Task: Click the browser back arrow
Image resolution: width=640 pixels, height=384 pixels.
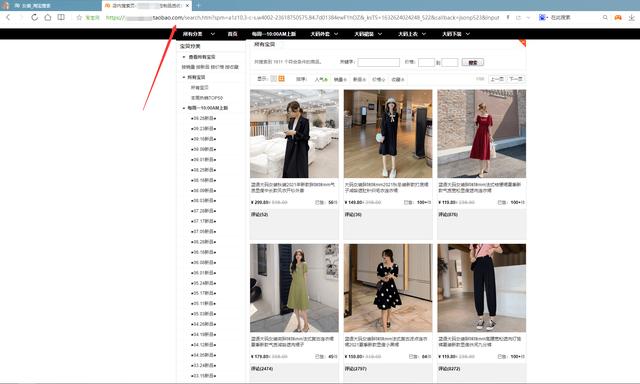Action: [x=8, y=17]
